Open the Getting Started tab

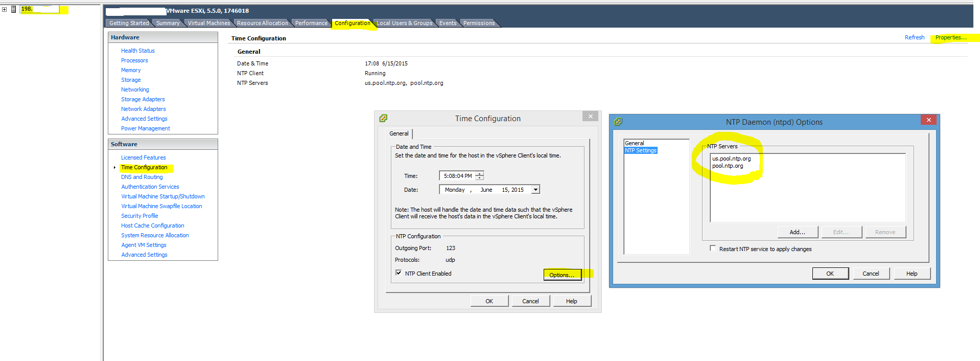129,23
